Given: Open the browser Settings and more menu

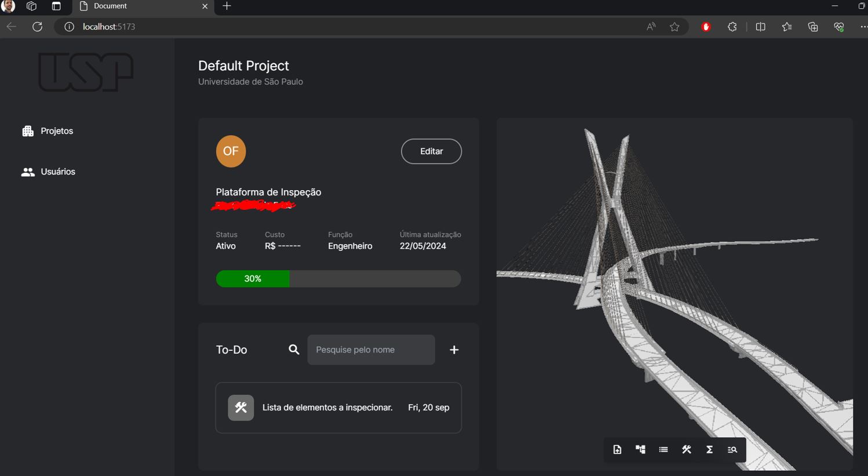Looking at the screenshot, I should 863,27.
